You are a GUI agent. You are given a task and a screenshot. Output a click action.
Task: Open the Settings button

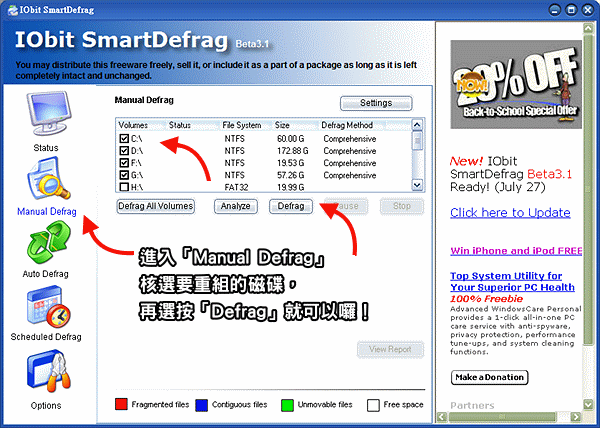(376, 103)
